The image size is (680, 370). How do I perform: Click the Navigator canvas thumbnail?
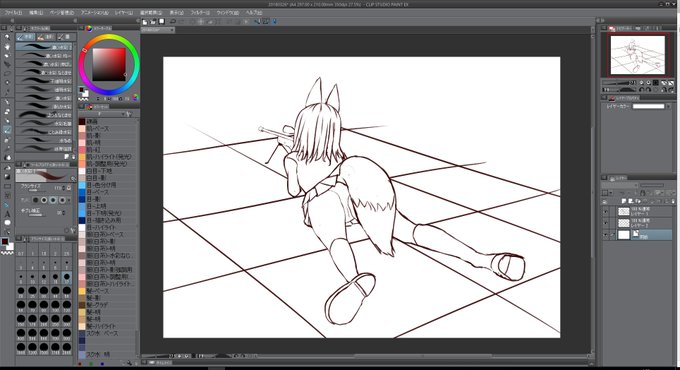[638, 55]
